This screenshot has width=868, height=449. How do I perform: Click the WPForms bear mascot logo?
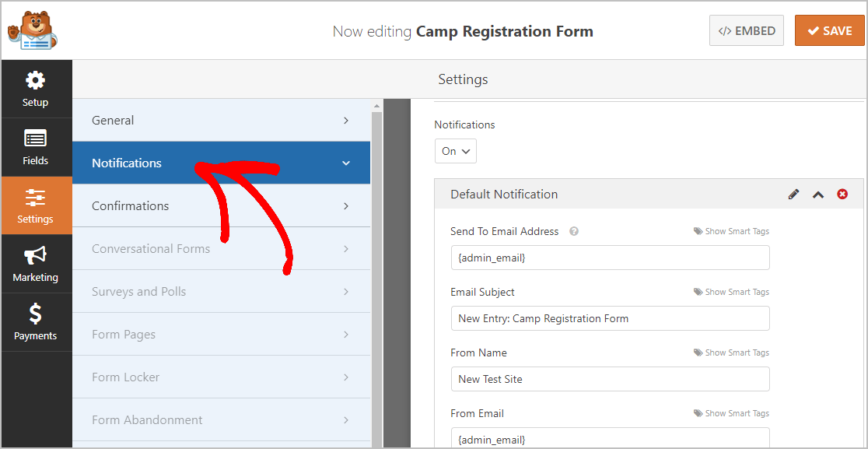click(x=32, y=30)
